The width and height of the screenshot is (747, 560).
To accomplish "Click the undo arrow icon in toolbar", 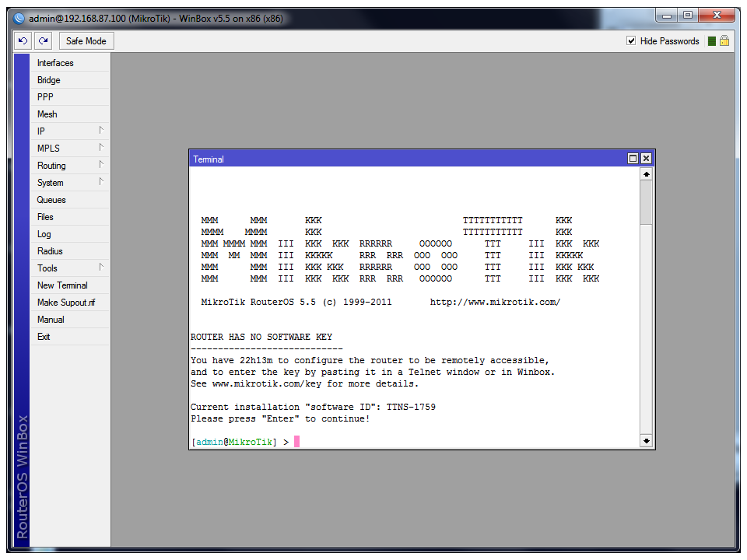I will click(x=23, y=40).
